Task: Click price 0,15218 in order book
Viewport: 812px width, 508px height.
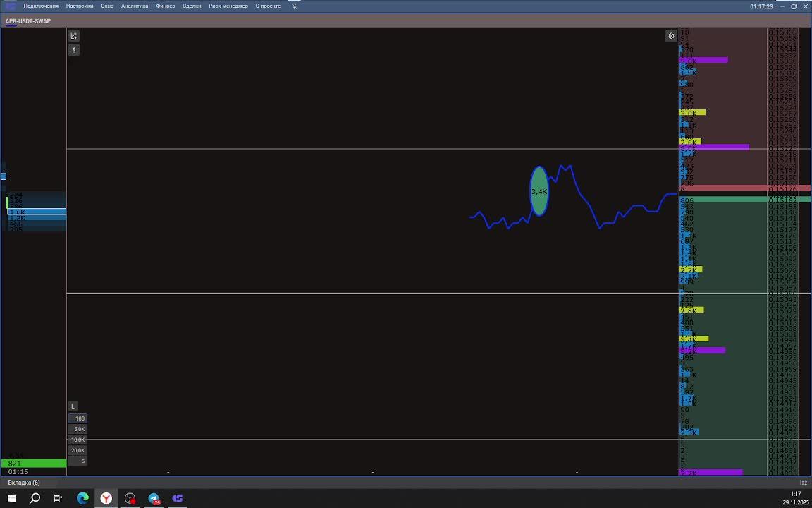Action: click(782, 154)
